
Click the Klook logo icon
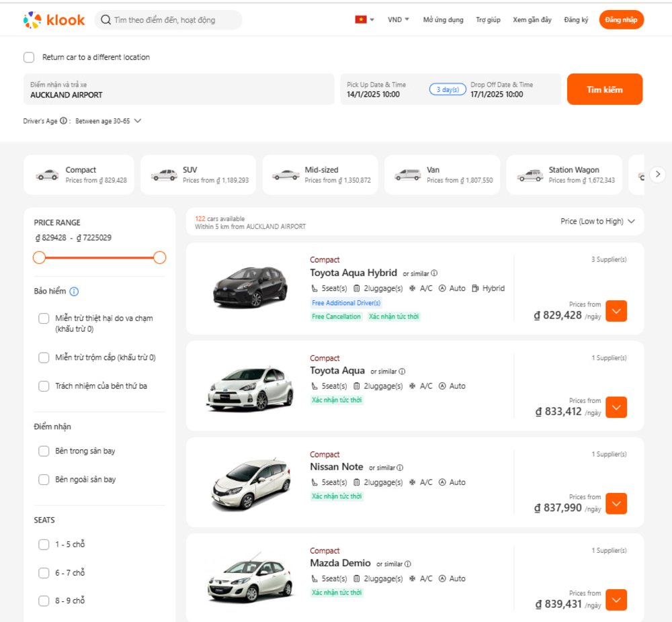point(32,20)
